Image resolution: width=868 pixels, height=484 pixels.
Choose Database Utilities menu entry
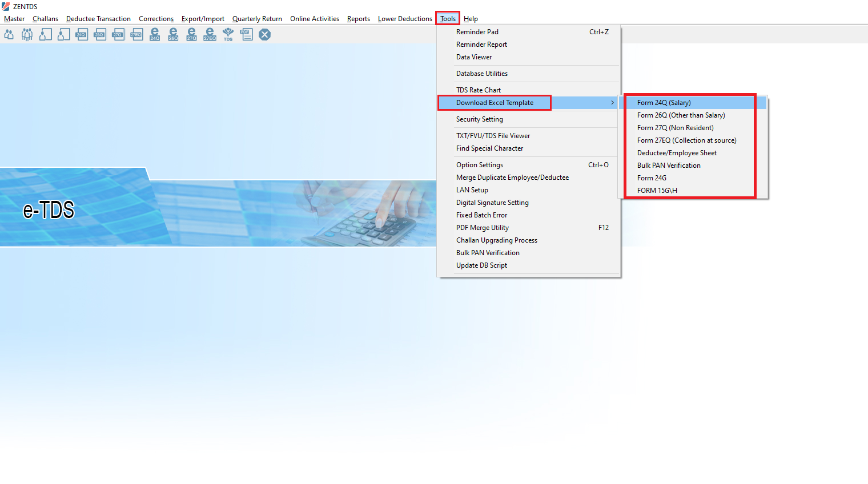[529, 74]
